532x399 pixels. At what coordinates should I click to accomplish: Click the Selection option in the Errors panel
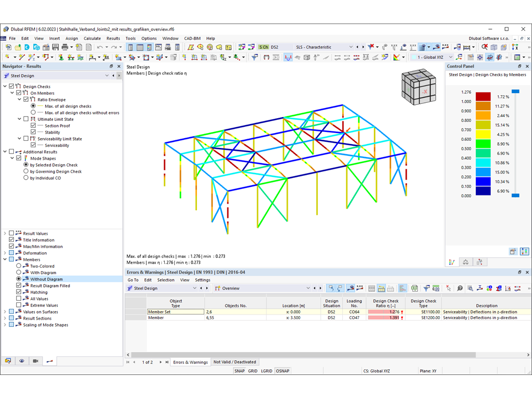pos(166,280)
